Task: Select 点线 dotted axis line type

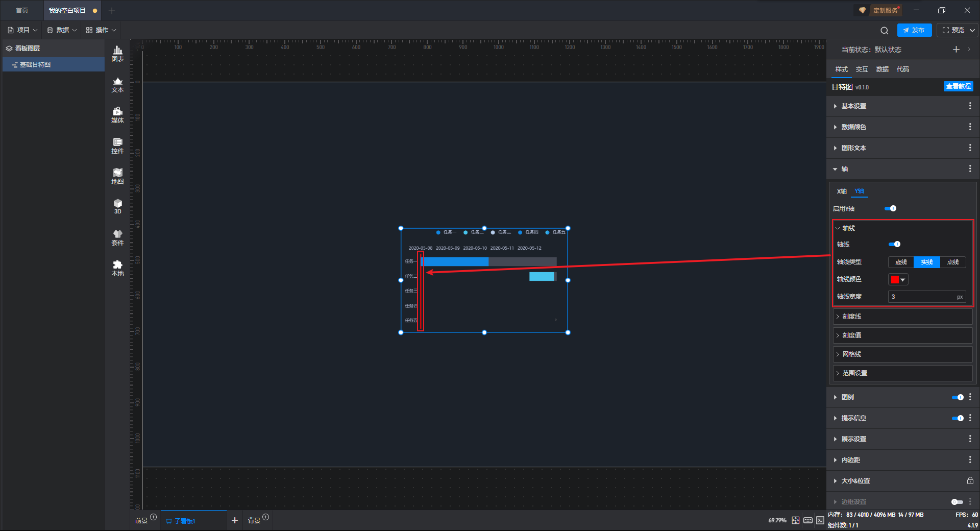Action: point(953,262)
